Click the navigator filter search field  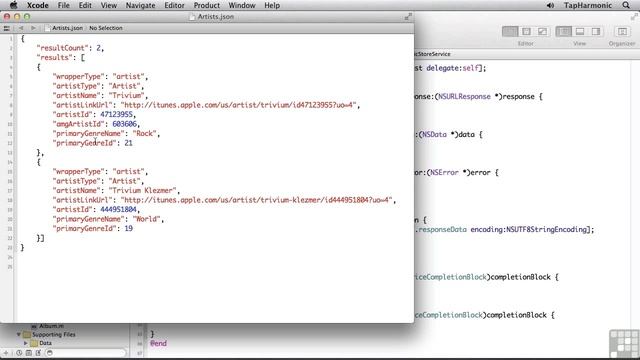(84, 353)
